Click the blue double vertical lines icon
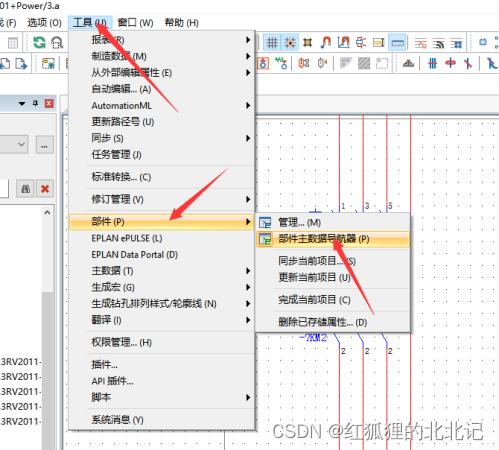499x450 pixels. click(432, 63)
